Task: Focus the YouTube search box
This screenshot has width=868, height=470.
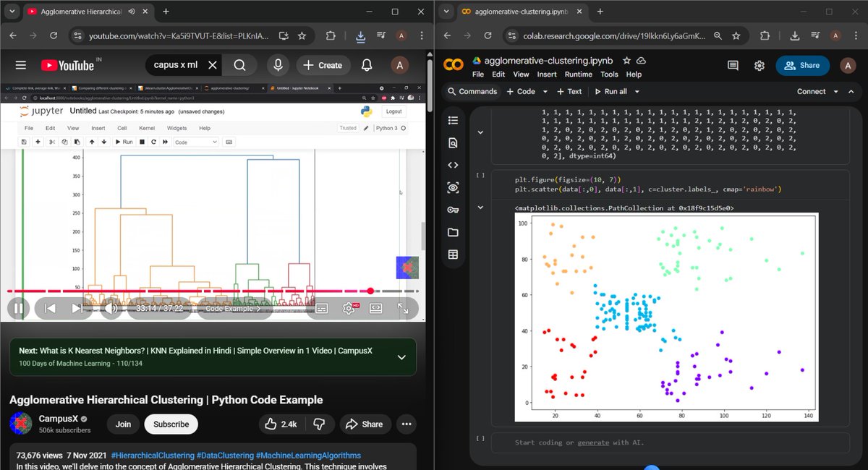Action: tap(177, 65)
